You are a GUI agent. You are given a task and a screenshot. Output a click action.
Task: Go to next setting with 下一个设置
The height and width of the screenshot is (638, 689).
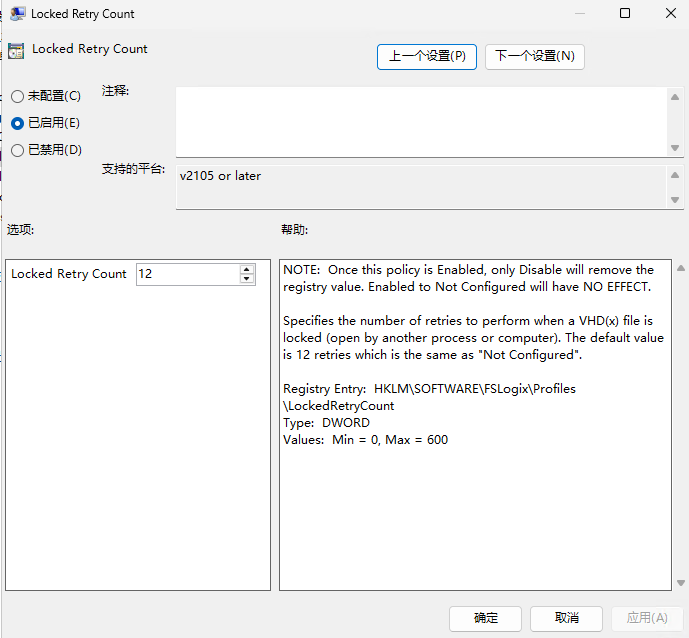[535, 57]
